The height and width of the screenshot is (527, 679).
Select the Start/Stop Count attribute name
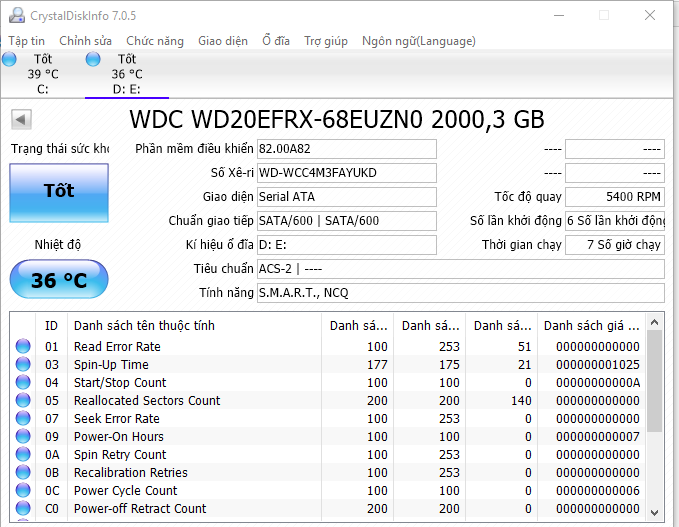(x=120, y=383)
